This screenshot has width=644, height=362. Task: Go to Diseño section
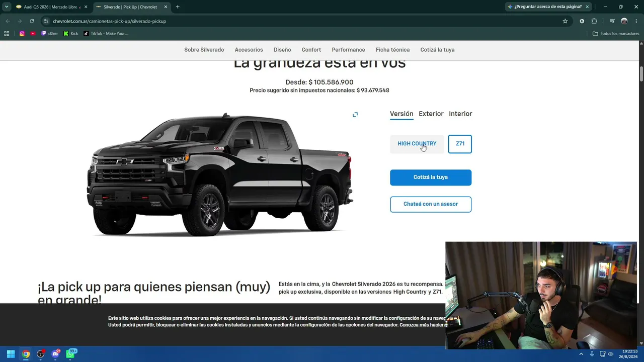282,50
